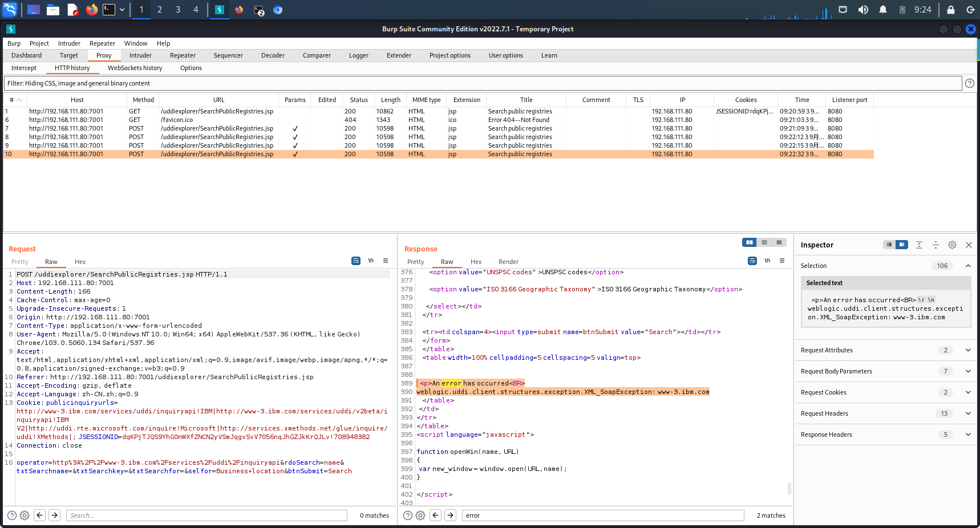The image size is (980, 528).
Task: Switch Response view to Render
Action: 508,262
